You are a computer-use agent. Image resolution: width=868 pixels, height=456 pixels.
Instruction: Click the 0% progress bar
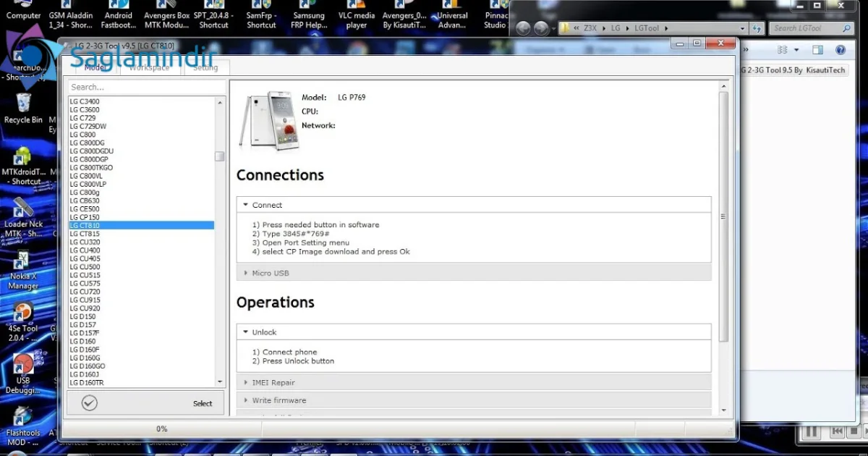click(162, 428)
